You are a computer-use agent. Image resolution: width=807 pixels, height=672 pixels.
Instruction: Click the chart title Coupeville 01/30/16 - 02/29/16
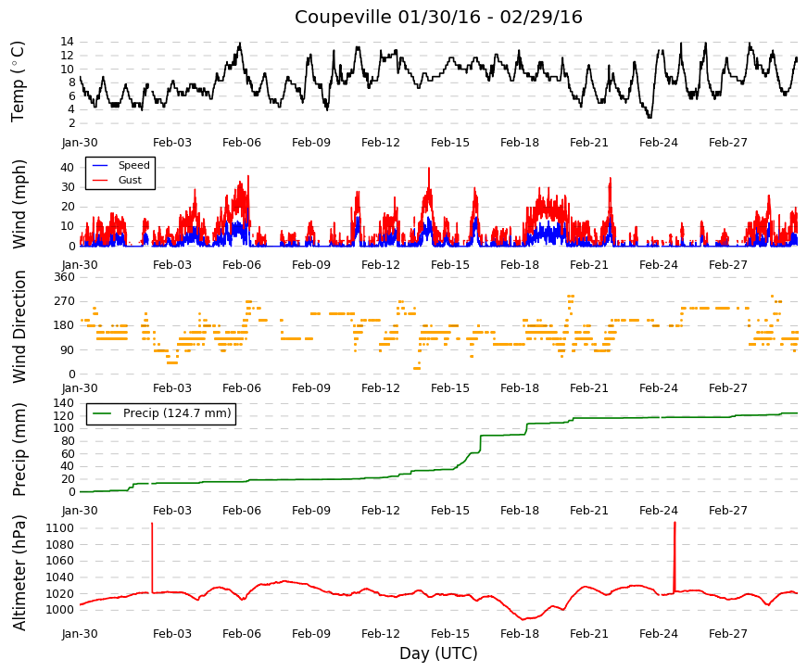438,17
